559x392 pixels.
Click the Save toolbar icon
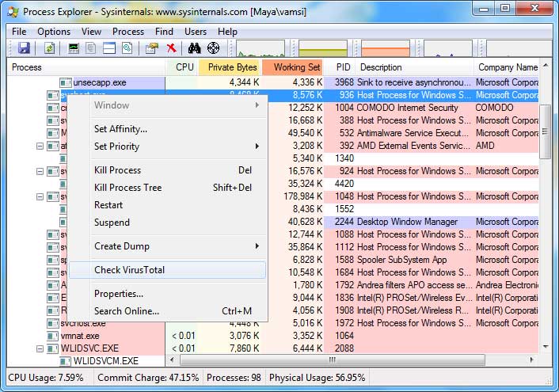24,48
